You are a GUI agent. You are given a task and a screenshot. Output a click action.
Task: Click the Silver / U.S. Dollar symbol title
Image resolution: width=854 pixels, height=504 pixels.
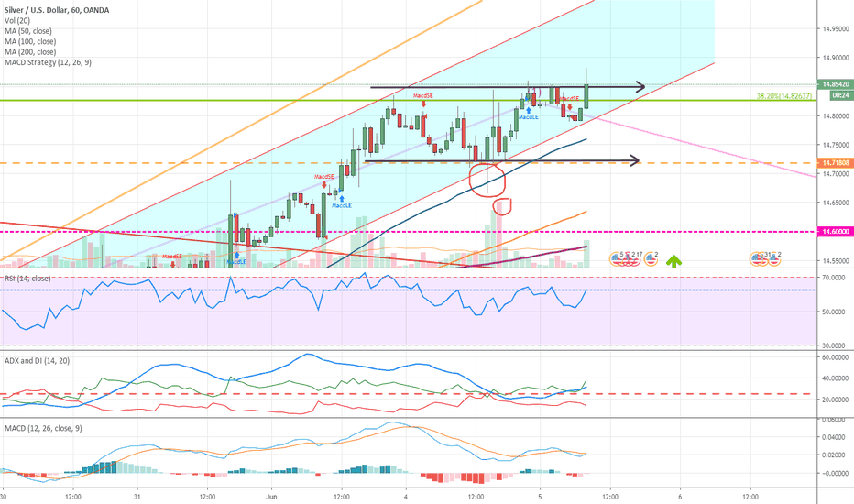tap(57, 10)
